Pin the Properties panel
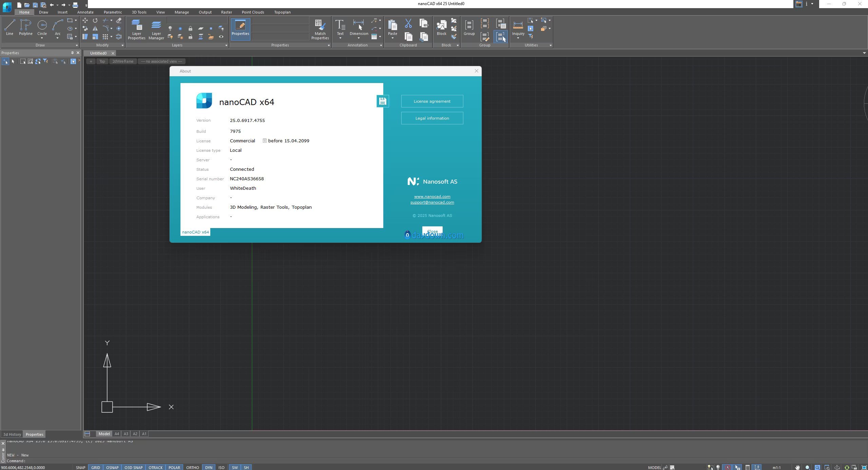Image resolution: width=868 pixels, height=470 pixels. tap(72, 53)
